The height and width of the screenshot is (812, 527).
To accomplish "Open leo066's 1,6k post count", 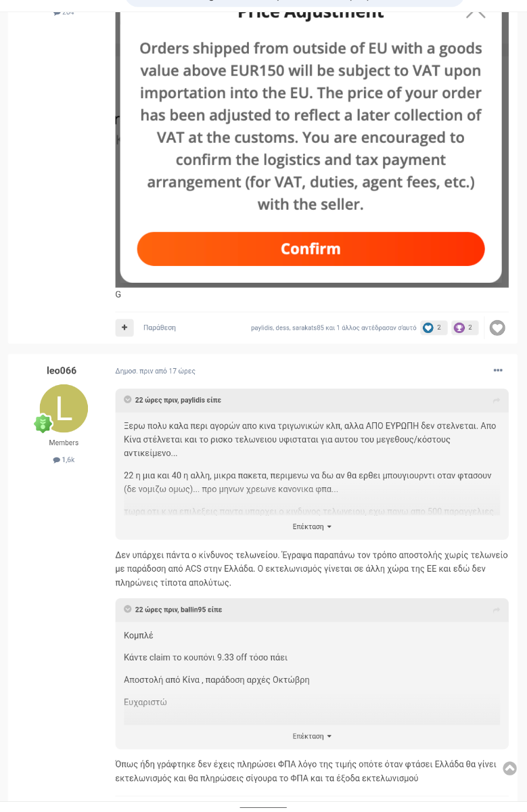I will (x=64, y=460).
